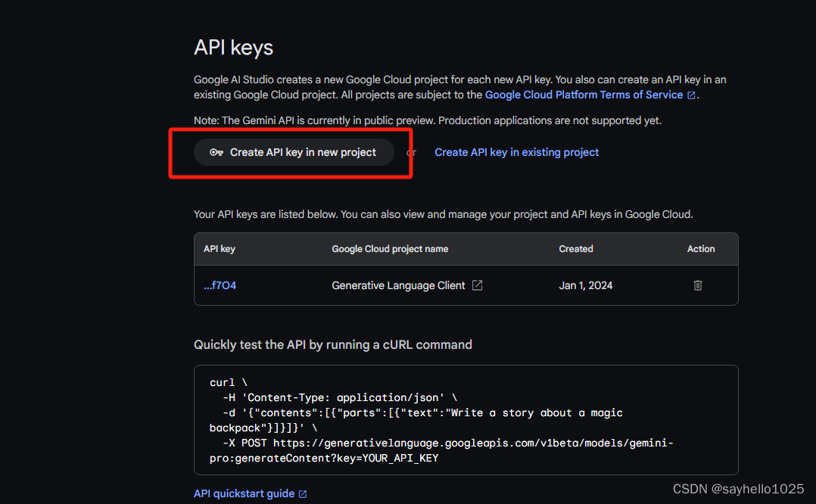Click the Created column header
This screenshot has height=504, width=816.
(x=575, y=249)
